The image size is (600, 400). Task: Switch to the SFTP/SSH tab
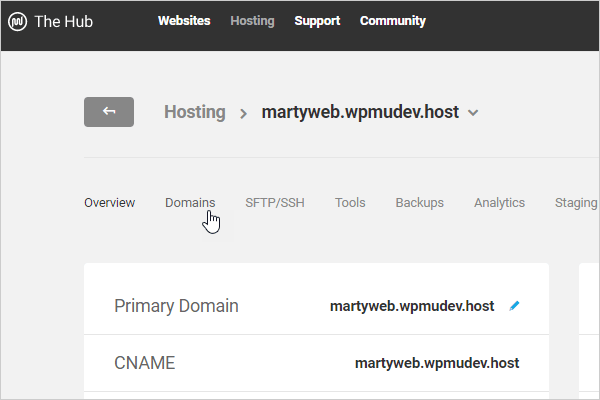coord(275,202)
